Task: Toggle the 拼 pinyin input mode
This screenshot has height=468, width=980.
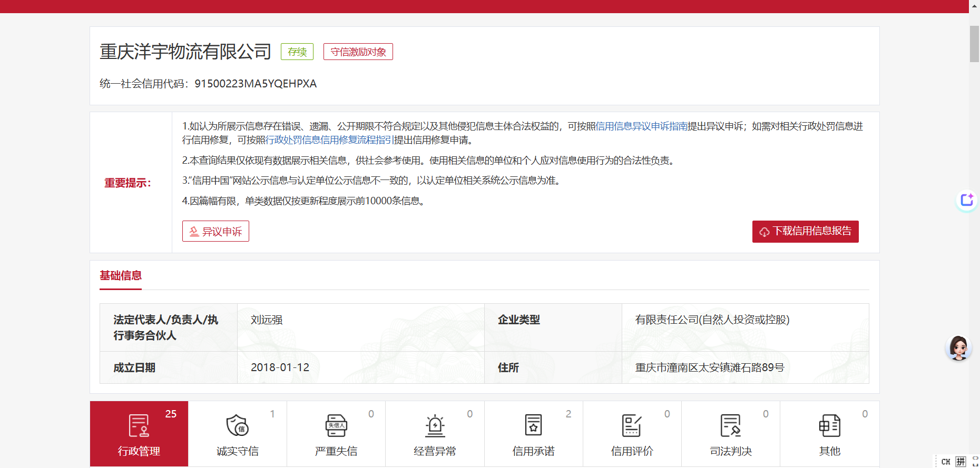Action: coord(961,462)
